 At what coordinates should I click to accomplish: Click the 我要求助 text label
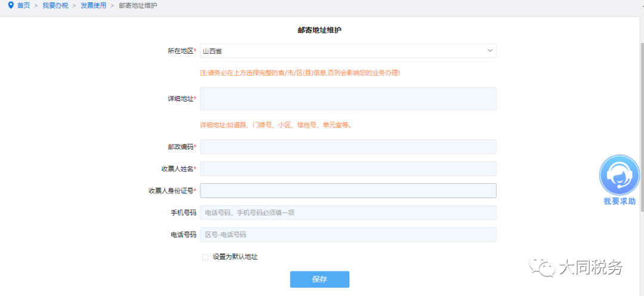tap(620, 201)
